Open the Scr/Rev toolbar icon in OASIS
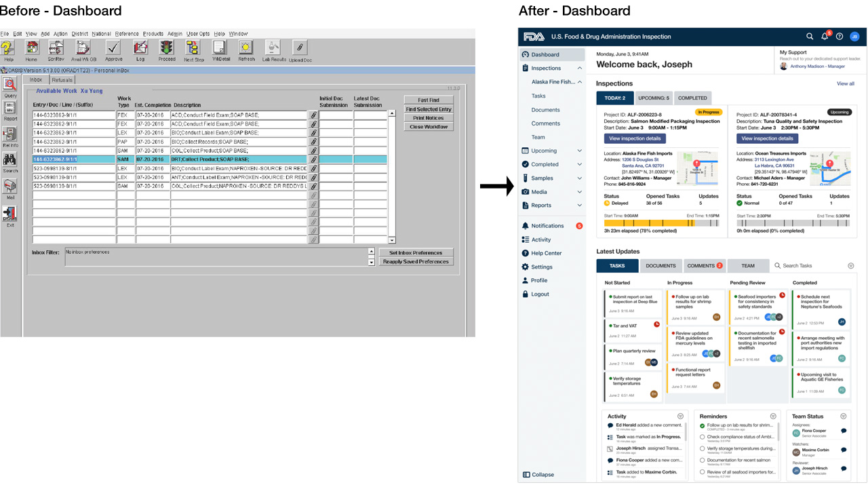Screen dimensions: 868x485 click(56, 47)
